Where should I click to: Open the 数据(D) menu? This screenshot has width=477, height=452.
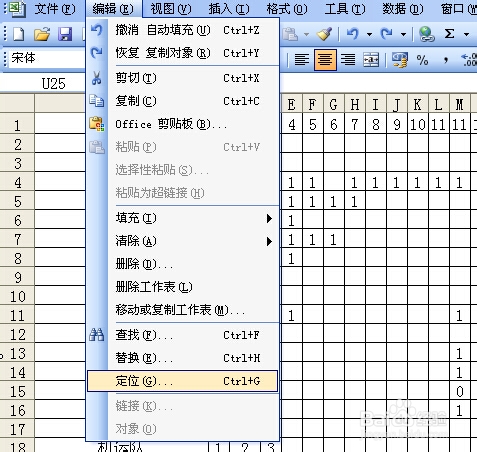[x=403, y=9]
